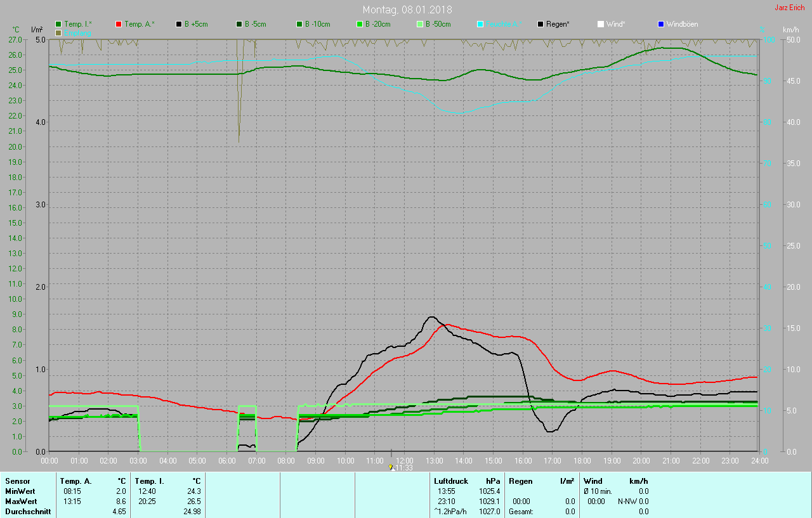The image size is (812, 518).
Task: Click the '00:00' time axis label under the chart
Action: point(49,460)
